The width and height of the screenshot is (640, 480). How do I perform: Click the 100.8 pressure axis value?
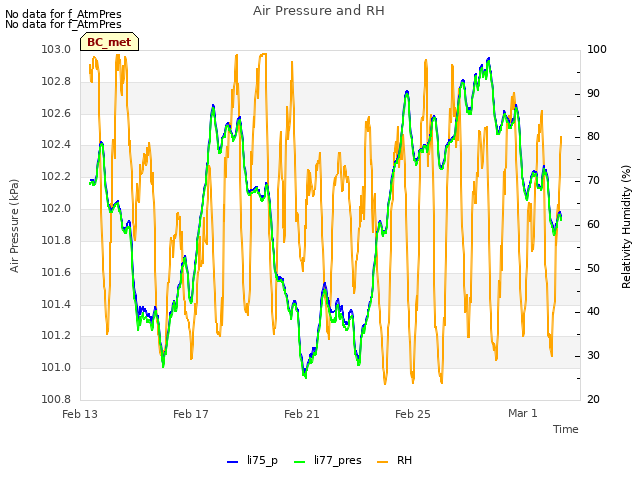tap(56, 399)
